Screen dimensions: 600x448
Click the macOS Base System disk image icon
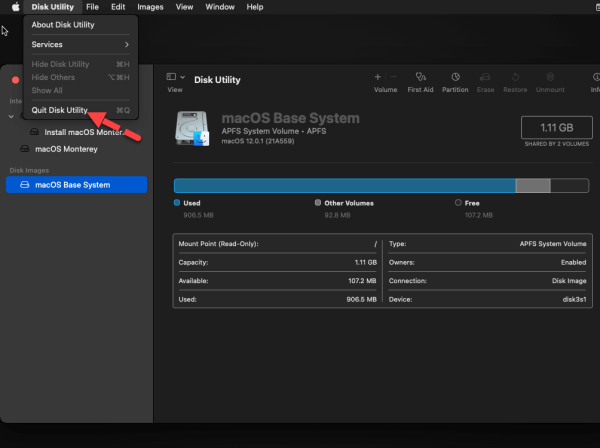192,128
